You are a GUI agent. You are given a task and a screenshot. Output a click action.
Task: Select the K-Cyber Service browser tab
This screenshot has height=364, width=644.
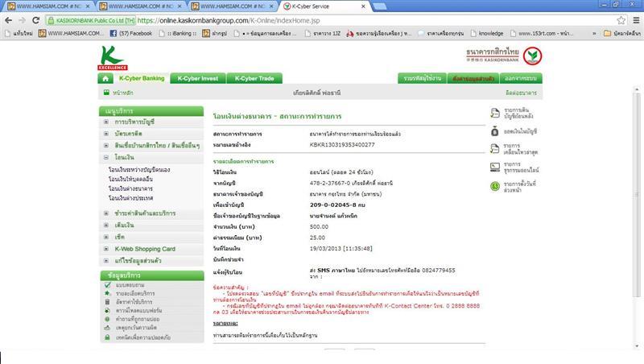[324, 6]
